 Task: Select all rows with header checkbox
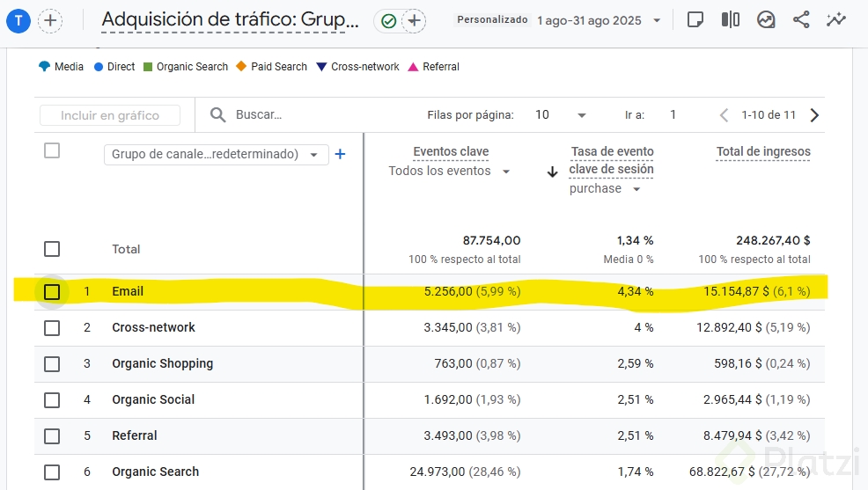(x=52, y=150)
